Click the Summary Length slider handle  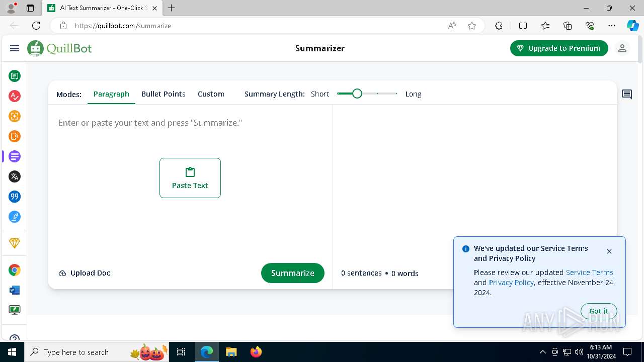(x=357, y=94)
